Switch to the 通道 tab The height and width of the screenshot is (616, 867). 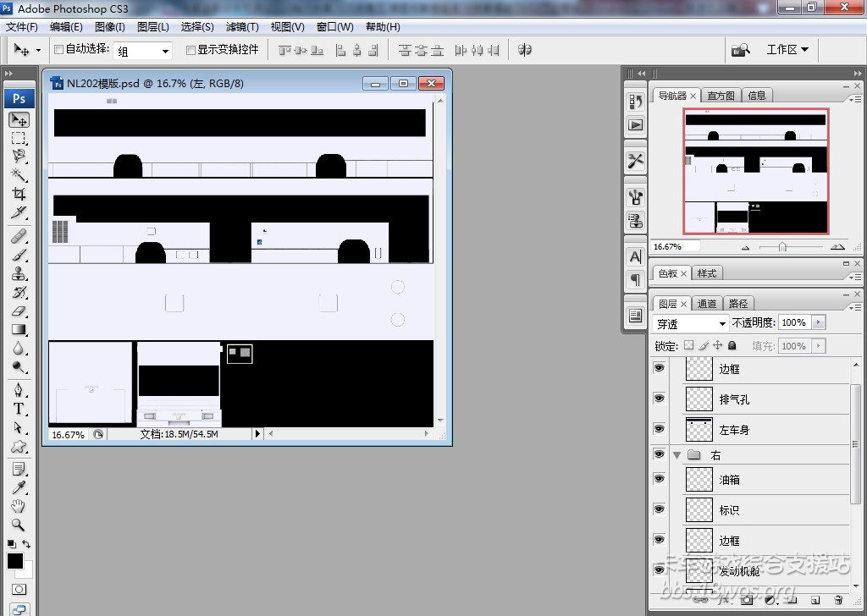pos(707,303)
